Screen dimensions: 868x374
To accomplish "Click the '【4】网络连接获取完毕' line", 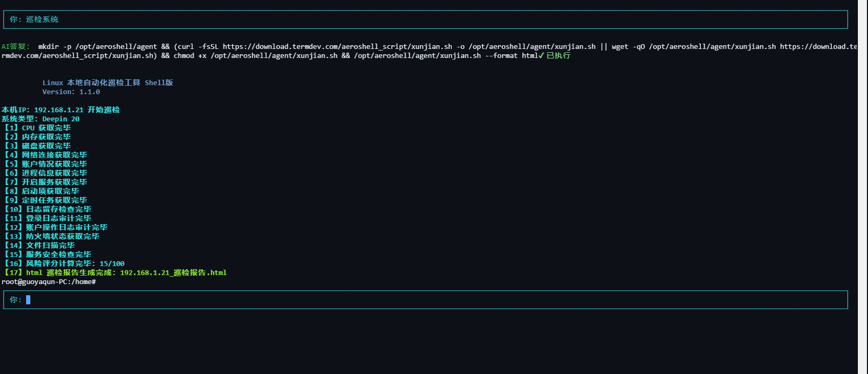I will [x=45, y=155].
